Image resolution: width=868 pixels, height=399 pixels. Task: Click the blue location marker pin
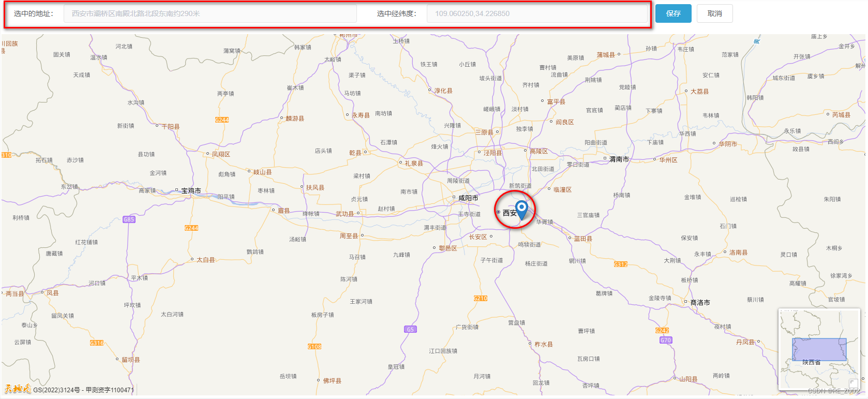[x=522, y=210]
